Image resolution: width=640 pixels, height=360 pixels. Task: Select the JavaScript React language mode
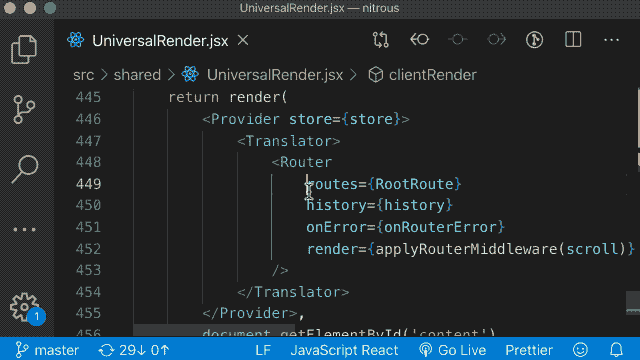pyautogui.click(x=344, y=350)
